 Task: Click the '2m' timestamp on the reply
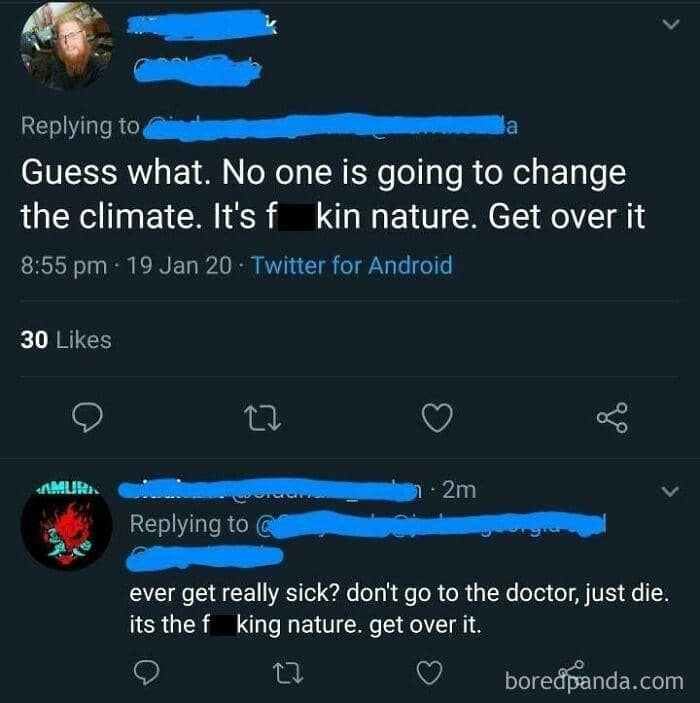click(459, 489)
